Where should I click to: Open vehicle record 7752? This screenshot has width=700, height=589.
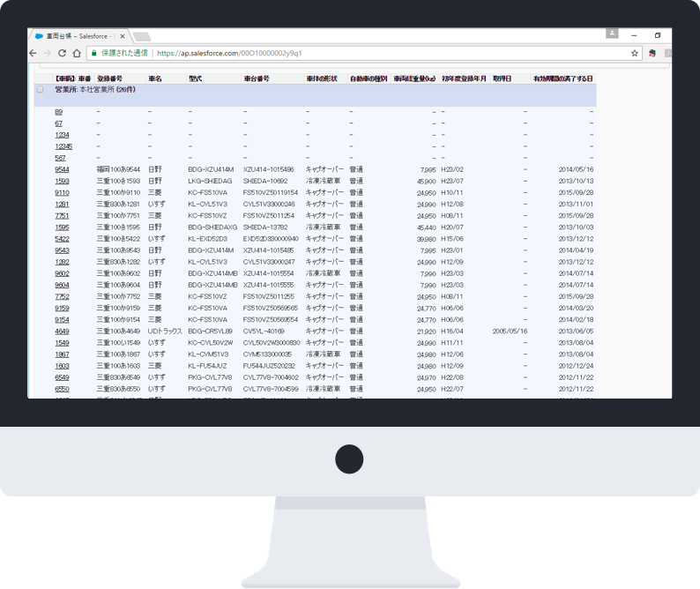pyautogui.click(x=62, y=297)
